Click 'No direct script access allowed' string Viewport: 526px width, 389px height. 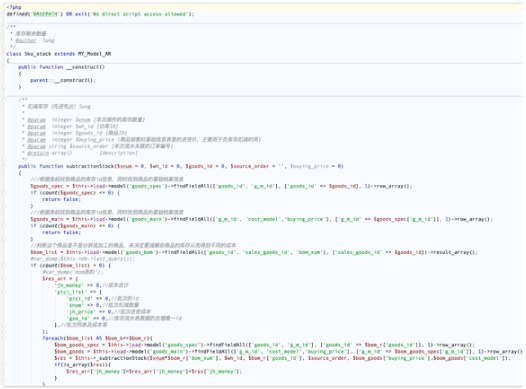tap(138, 14)
